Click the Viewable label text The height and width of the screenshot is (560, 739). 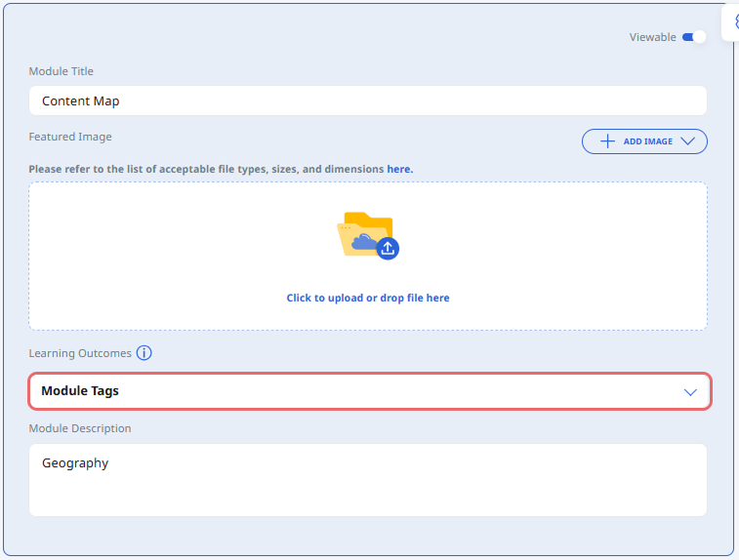pyautogui.click(x=652, y=37)
